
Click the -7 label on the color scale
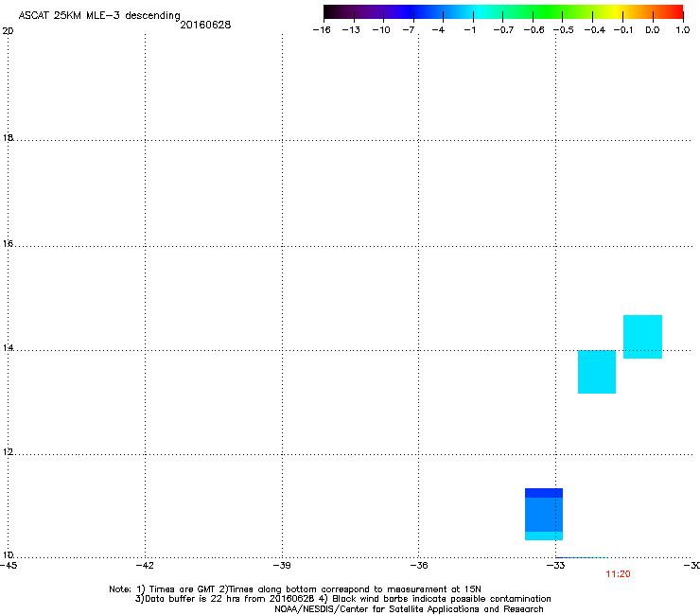[409, 30]
